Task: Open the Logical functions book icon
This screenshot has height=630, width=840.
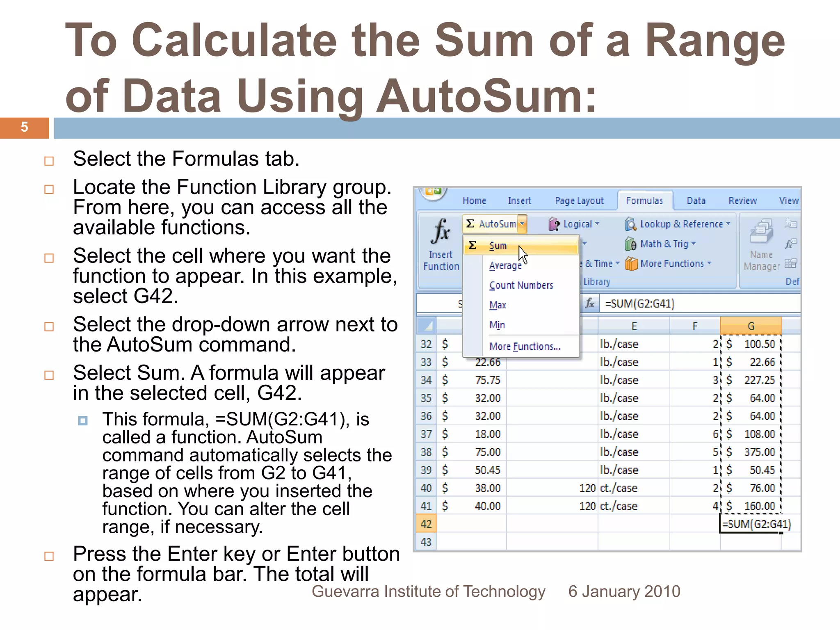Action: 554,224
